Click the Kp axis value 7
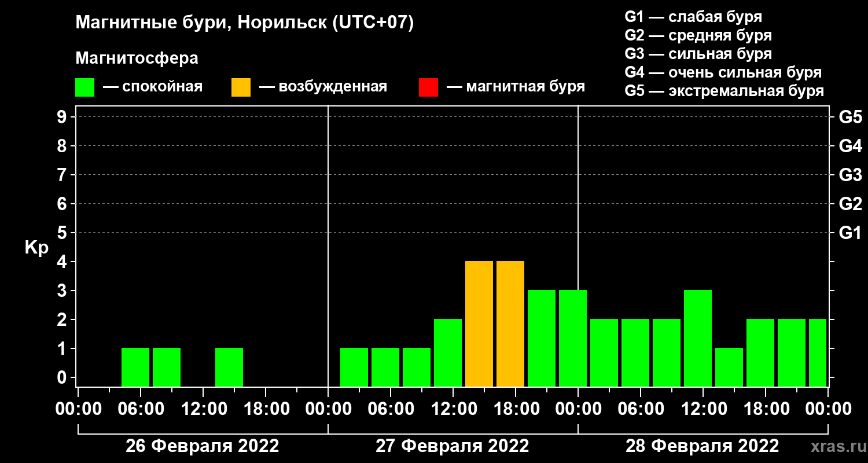The image size is (868, 463). pyautogui.click(x=62, y=175)
